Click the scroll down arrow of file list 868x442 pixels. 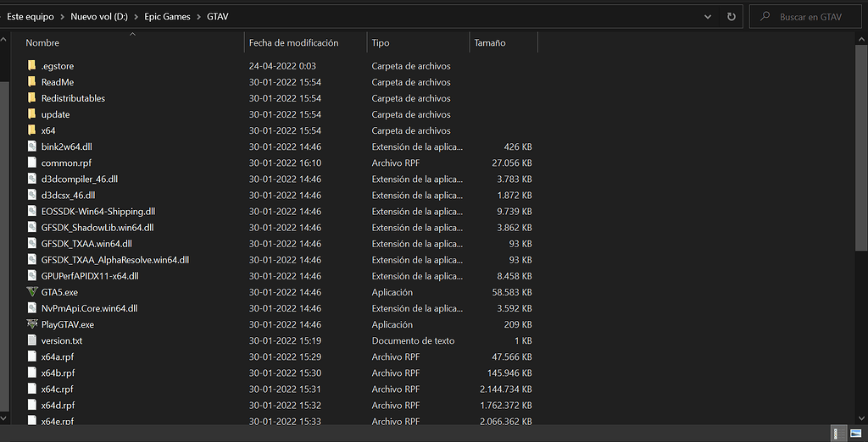tap(861, 418)
